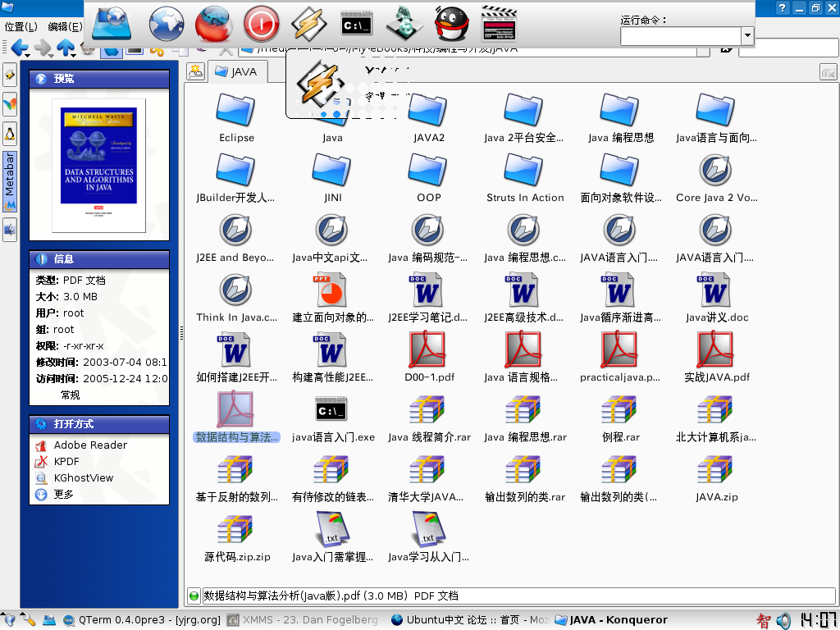
Task: Select the JINI folder
Action: click(332, 178)
